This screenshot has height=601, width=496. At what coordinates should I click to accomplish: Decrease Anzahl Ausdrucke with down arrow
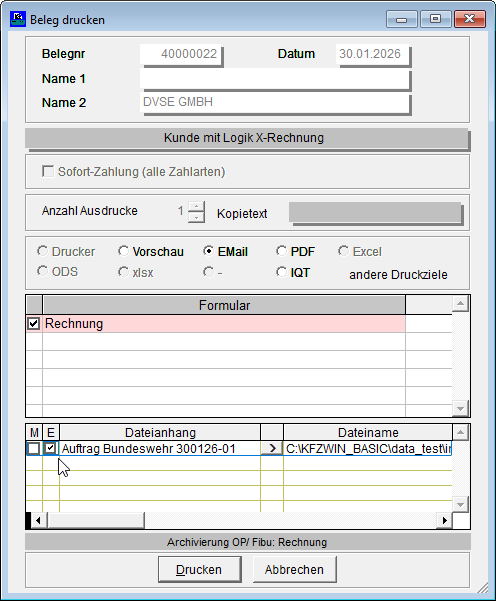(196, 217)
